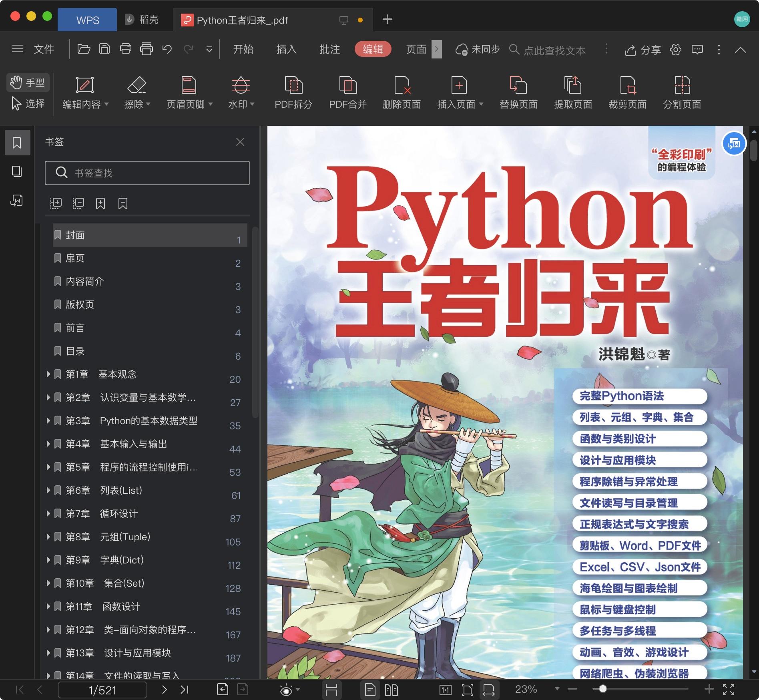This screenshot has width=759, height=700.
Task: Close the 书签 bookmark panel
Action: (240, 142)
